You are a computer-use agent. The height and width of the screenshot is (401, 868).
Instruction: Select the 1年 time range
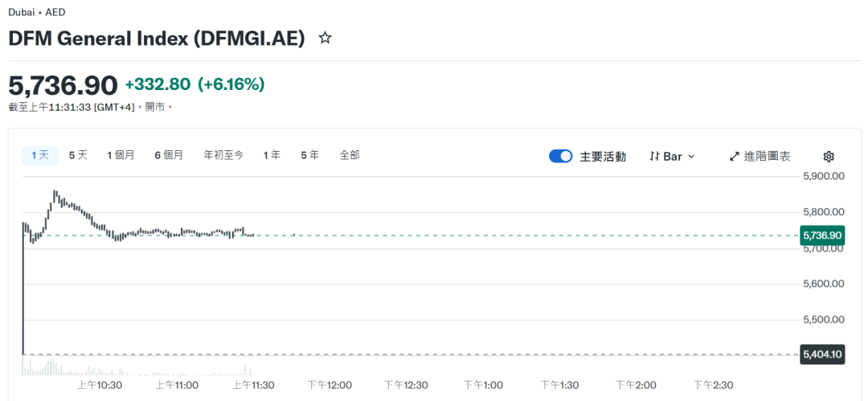(272, 155)
